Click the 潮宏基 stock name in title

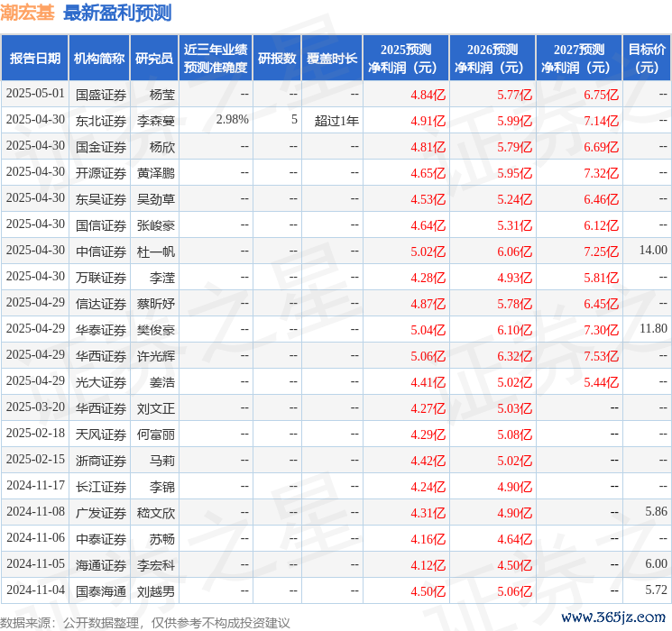point(28,14)
